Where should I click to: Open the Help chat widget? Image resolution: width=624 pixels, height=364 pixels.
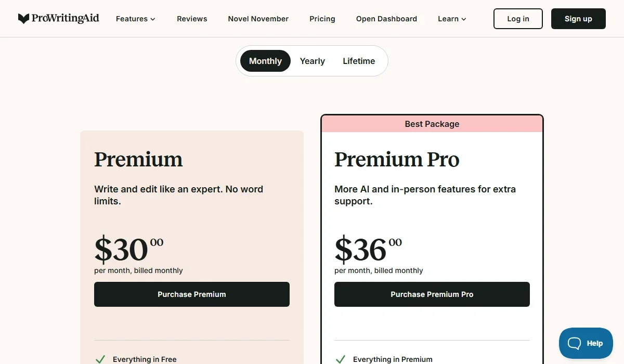[586, 343]
